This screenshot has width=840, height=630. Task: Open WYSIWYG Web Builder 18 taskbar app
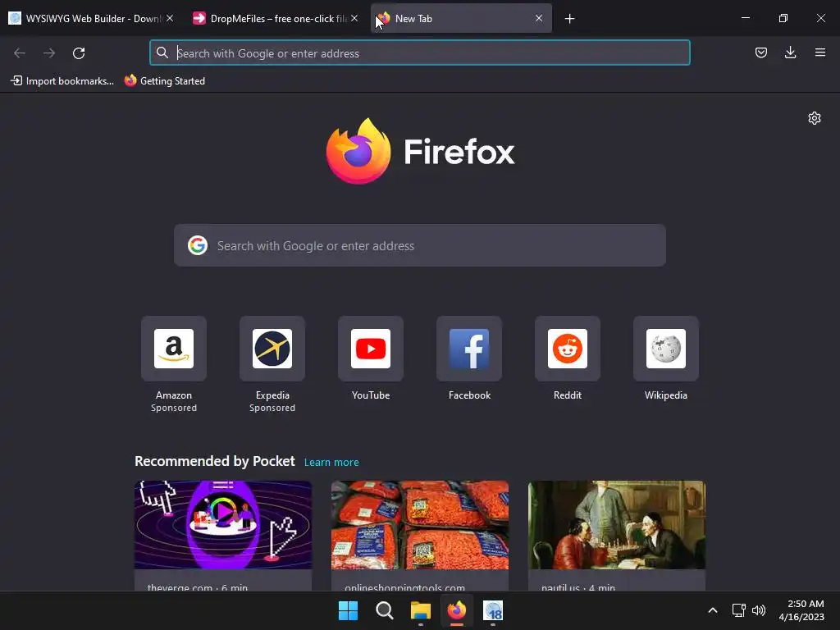coord(493,610)
